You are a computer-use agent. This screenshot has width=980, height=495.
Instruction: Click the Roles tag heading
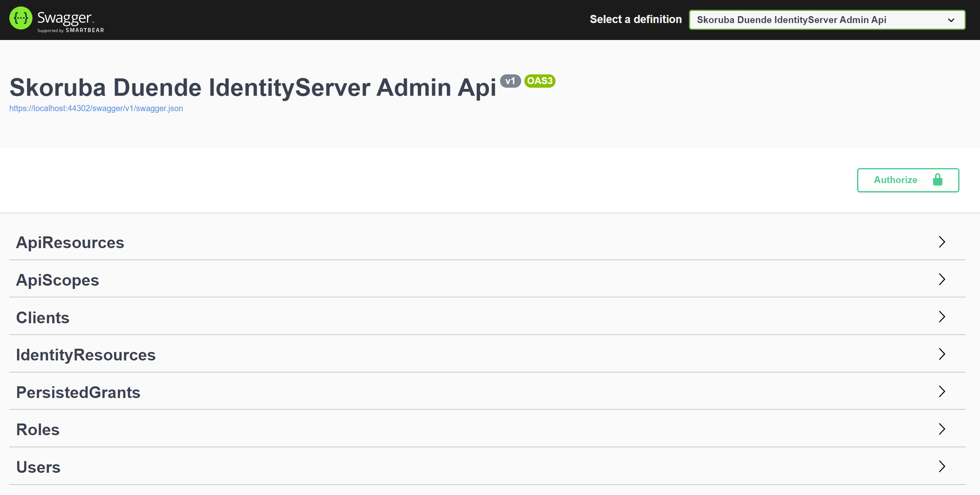point(38,430)
